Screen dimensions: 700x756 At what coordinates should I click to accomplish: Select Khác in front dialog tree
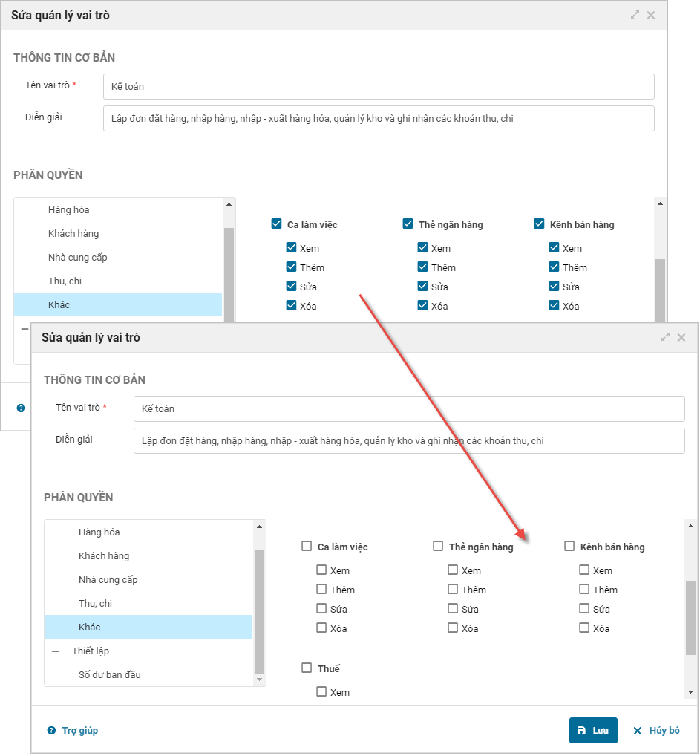click(148, 627)
